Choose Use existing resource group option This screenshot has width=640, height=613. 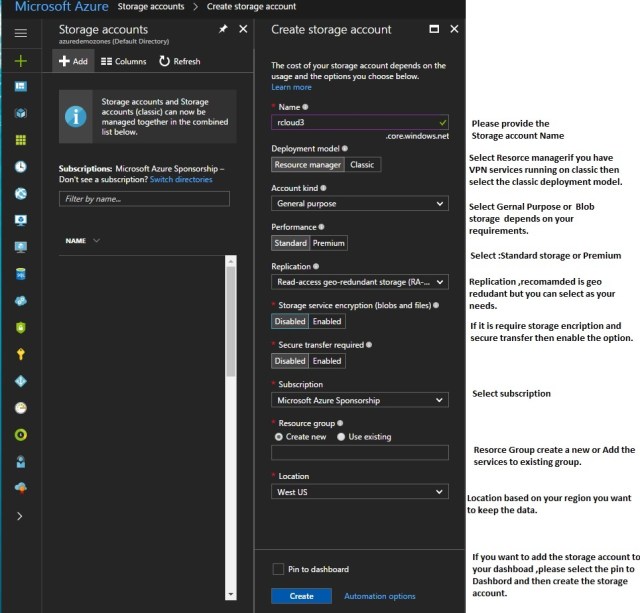coord(341,437)
